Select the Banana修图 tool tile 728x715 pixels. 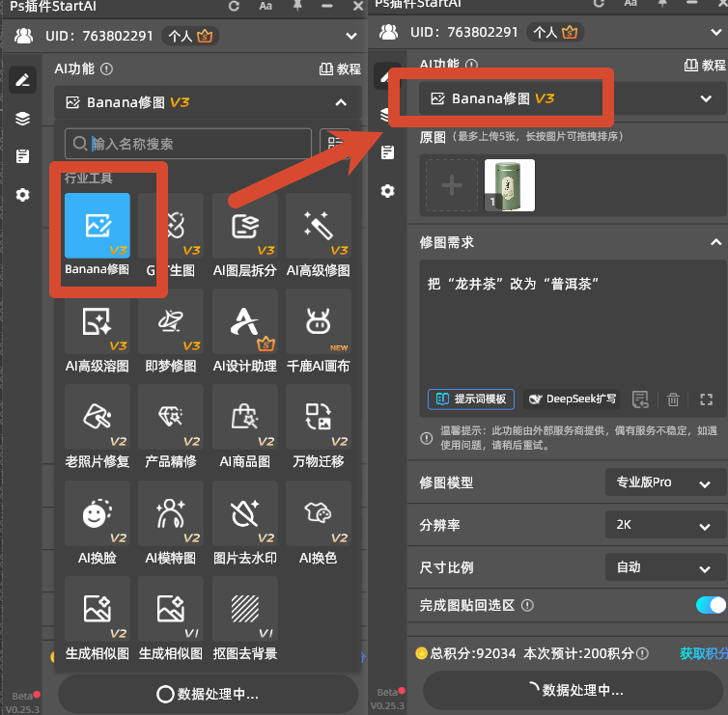coord(98,226)
